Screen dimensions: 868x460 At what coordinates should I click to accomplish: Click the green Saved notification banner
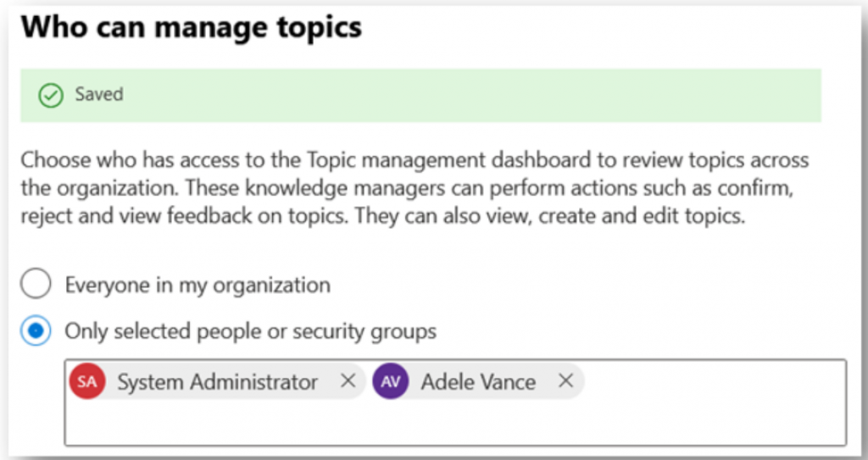[420, 95]
